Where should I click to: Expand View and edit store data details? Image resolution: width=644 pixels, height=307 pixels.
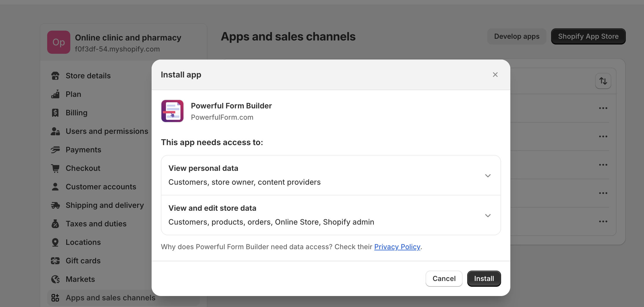coord(488,215)
